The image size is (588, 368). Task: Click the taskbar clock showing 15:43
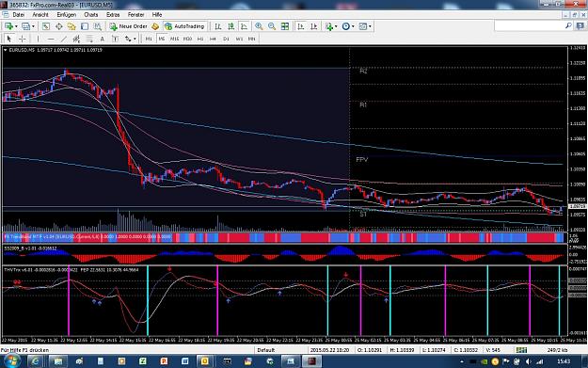point(564,361)
